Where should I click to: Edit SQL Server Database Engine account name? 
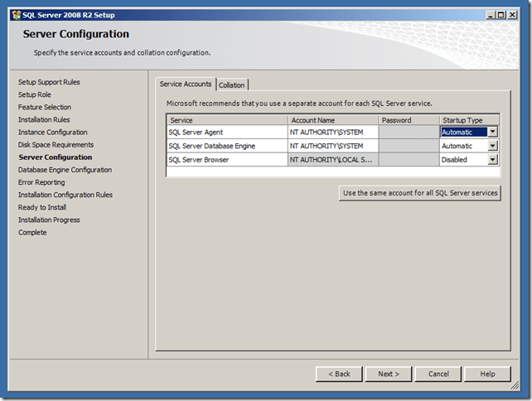pyautogui.click(x=332, y=146)
